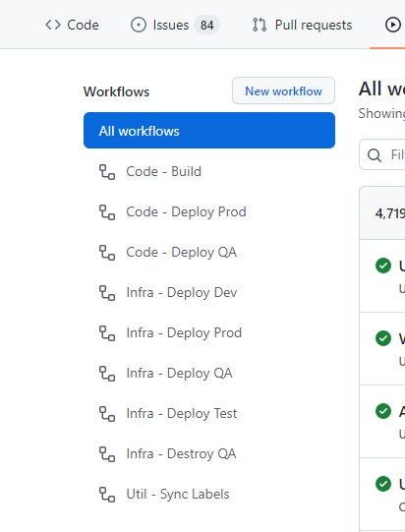Select All workflows in sidebar
This screenshot has height=532, width=405.
coord(209,131)
